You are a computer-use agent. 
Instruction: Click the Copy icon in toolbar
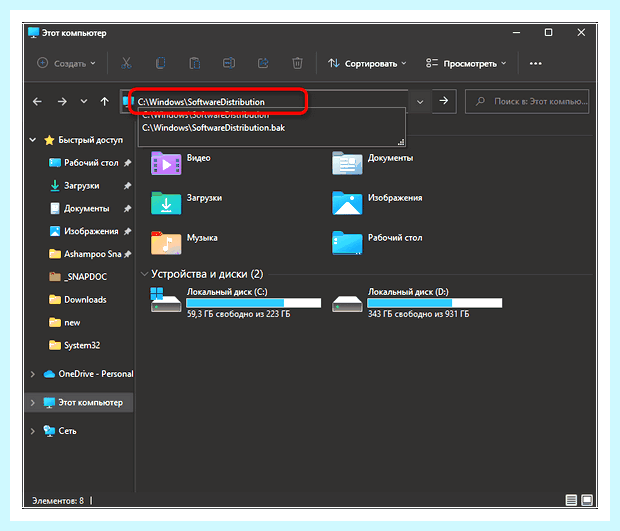(161, 63)
